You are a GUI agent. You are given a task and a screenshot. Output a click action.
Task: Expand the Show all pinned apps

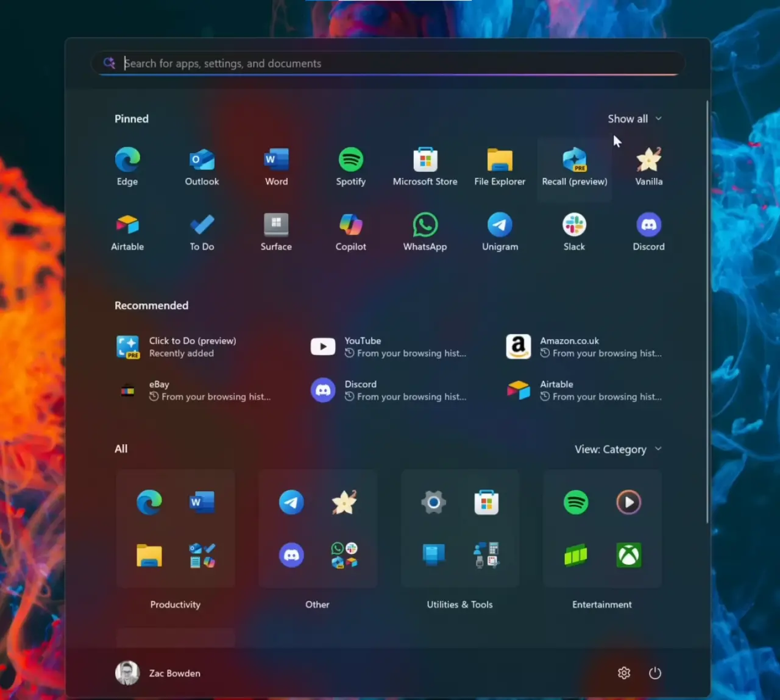click(634, 119)
